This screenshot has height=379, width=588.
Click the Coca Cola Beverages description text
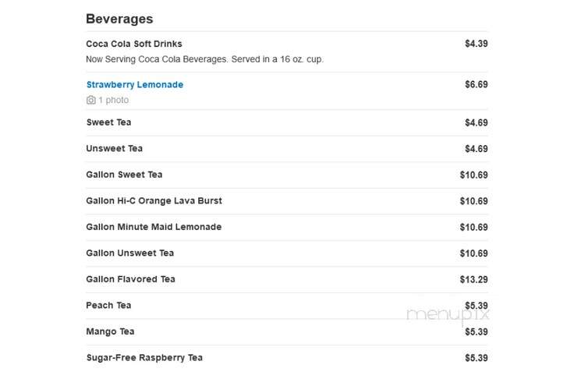(x=205, y=59)
